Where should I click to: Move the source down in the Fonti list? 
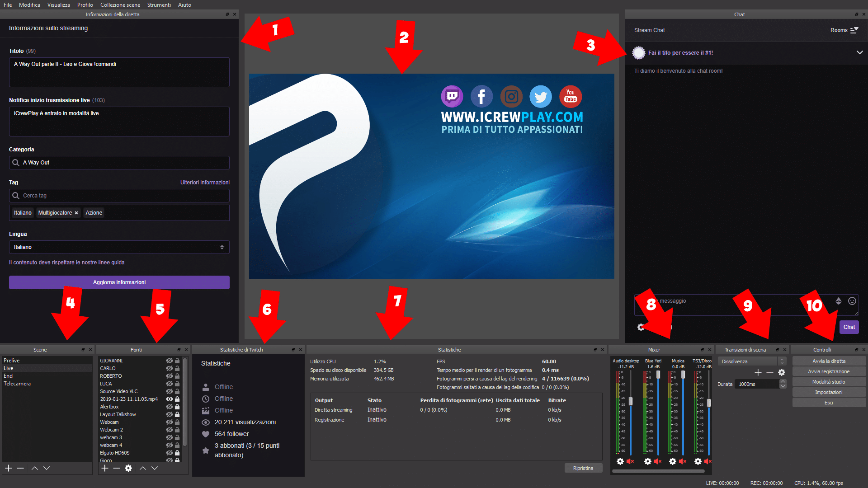(x=155, y=468)
